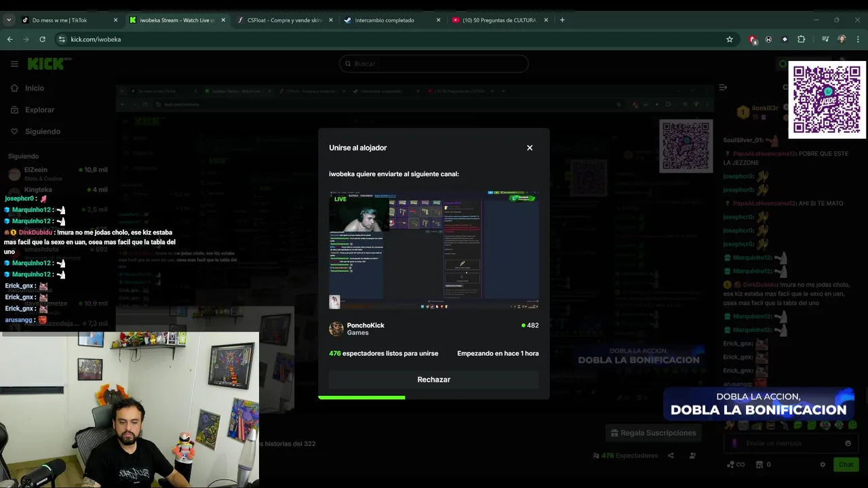
Task: Open the Extensions puzzle menu
Action: tap(801, 39)
